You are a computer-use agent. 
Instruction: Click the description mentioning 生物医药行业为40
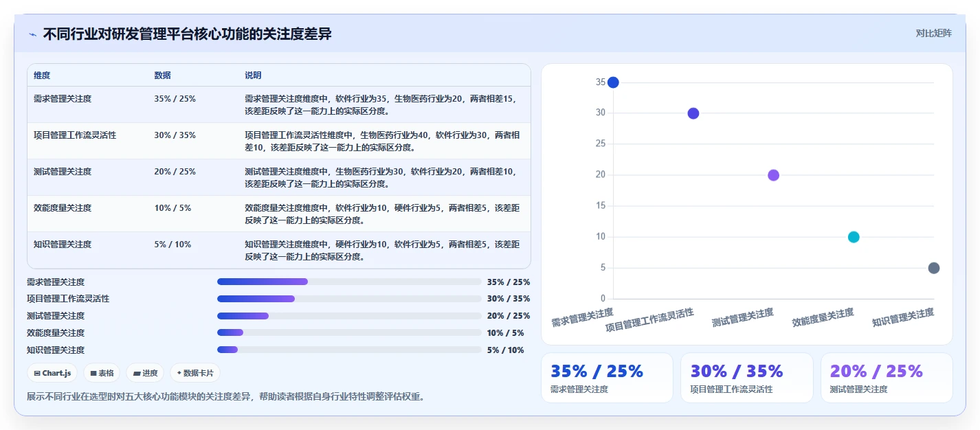(x=382, y=141)
